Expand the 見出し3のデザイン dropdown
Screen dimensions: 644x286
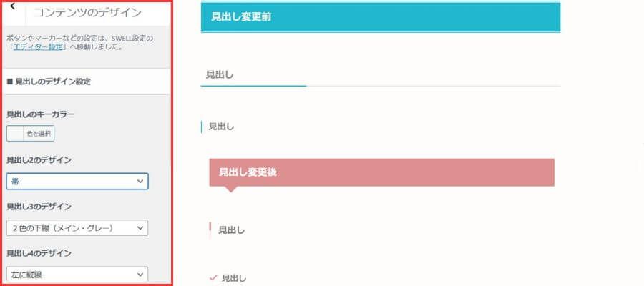(x=77, y=228)
